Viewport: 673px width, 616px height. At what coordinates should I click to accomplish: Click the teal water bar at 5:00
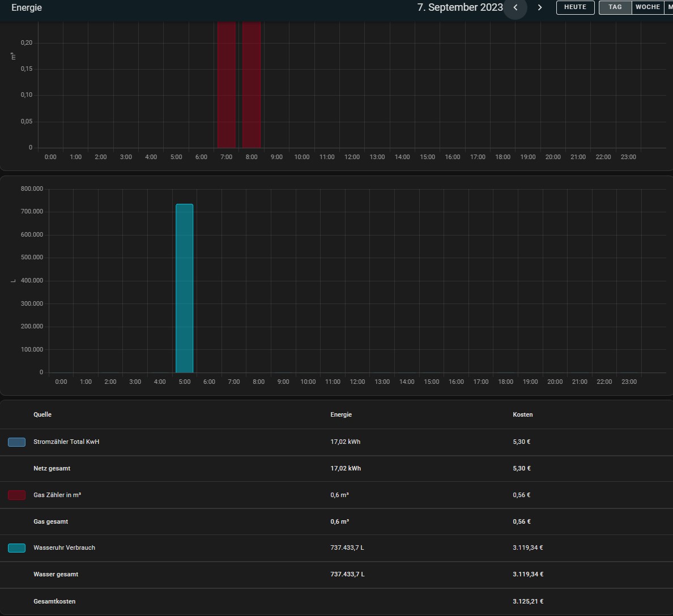[x=185, y=289]
